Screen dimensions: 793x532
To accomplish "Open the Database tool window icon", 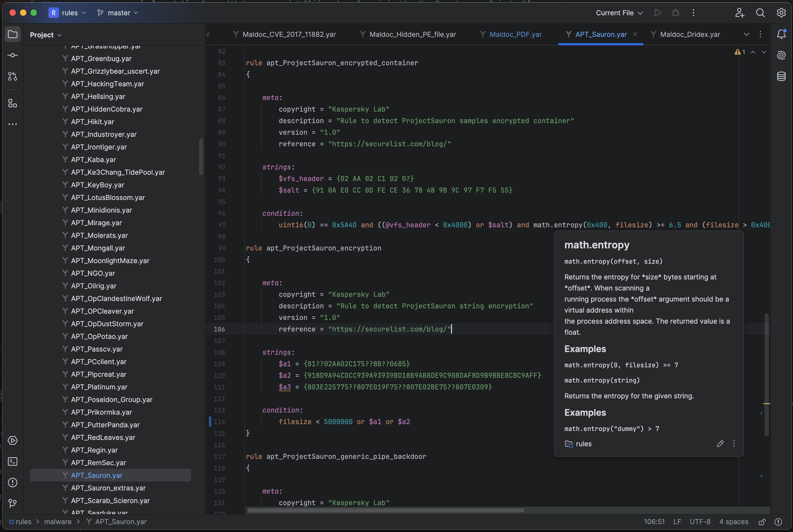I will (781, 76).
